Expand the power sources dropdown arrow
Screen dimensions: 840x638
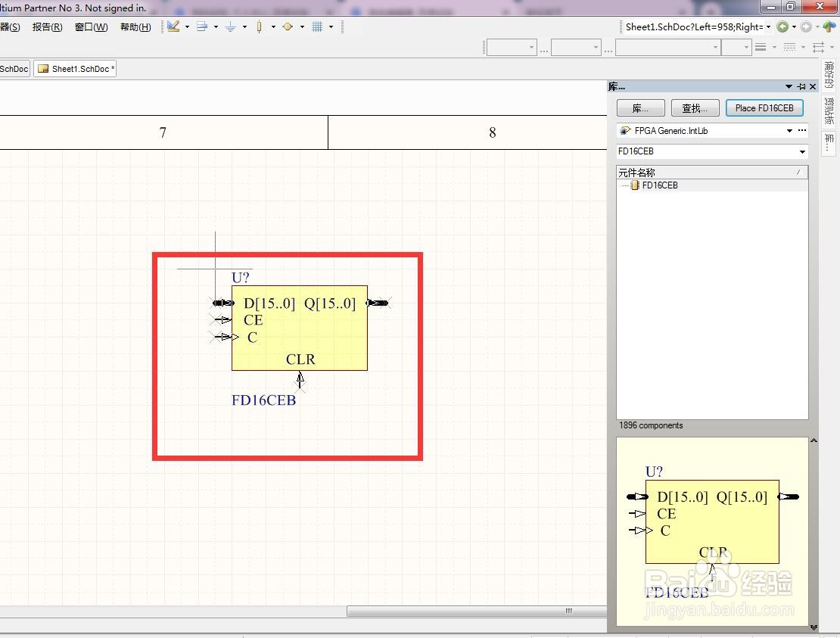click(x=245, y=26)
